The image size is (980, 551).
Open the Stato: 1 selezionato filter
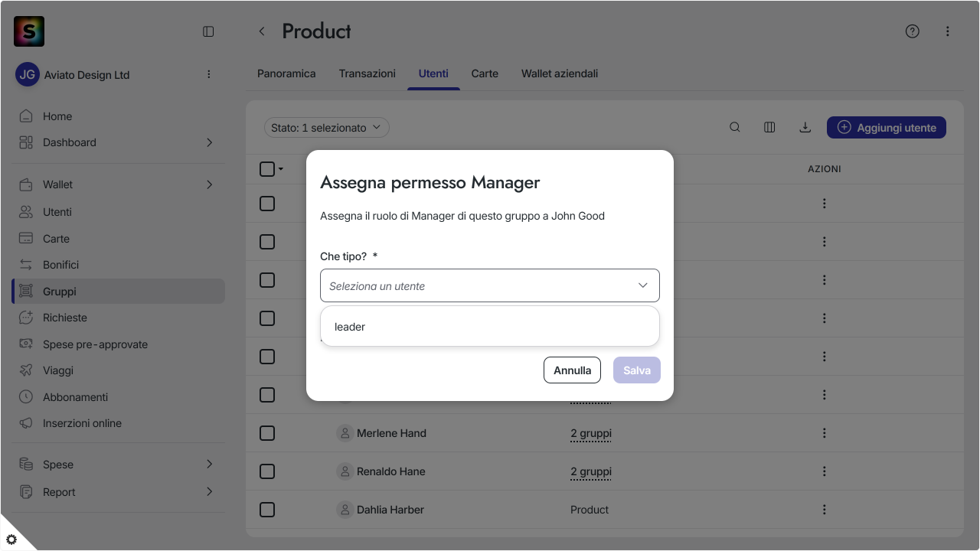pyautogui.click(x=326, y=128)
